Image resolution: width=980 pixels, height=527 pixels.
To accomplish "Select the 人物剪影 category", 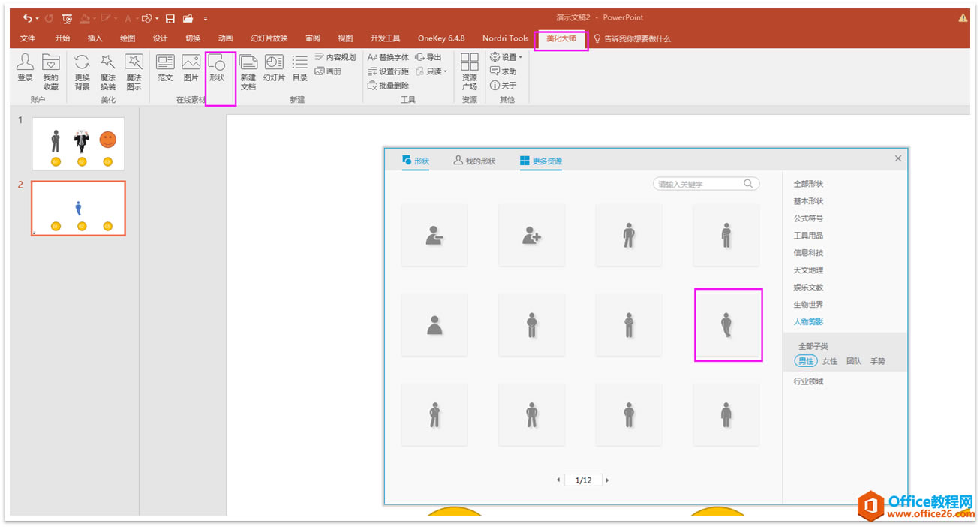I will 808,322.
